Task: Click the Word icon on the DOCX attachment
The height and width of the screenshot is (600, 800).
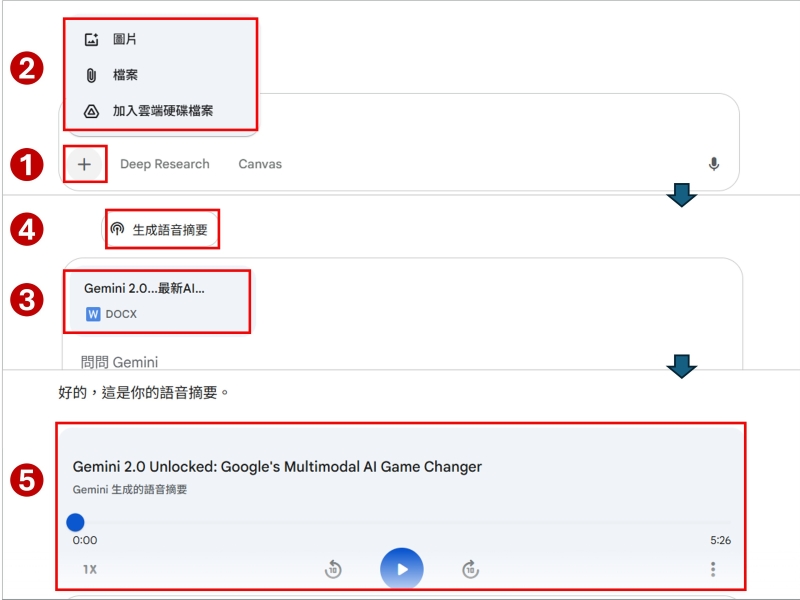Action: [93, 314]
